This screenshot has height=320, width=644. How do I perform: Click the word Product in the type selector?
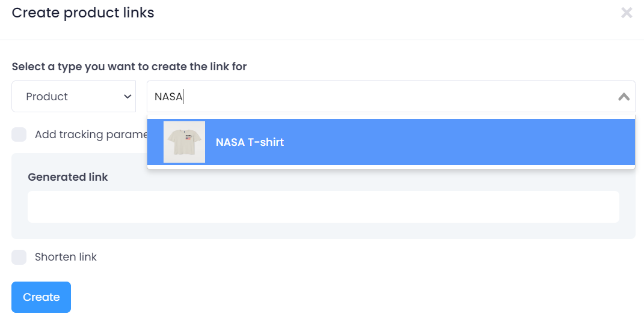(x=47, y=97)
